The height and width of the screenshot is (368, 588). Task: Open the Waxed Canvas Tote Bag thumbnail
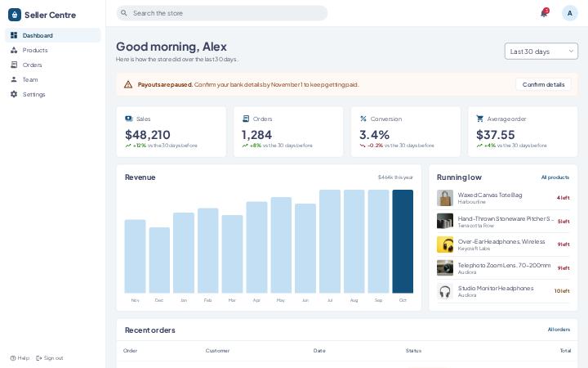pyautogui.click(x=445, y=198)
